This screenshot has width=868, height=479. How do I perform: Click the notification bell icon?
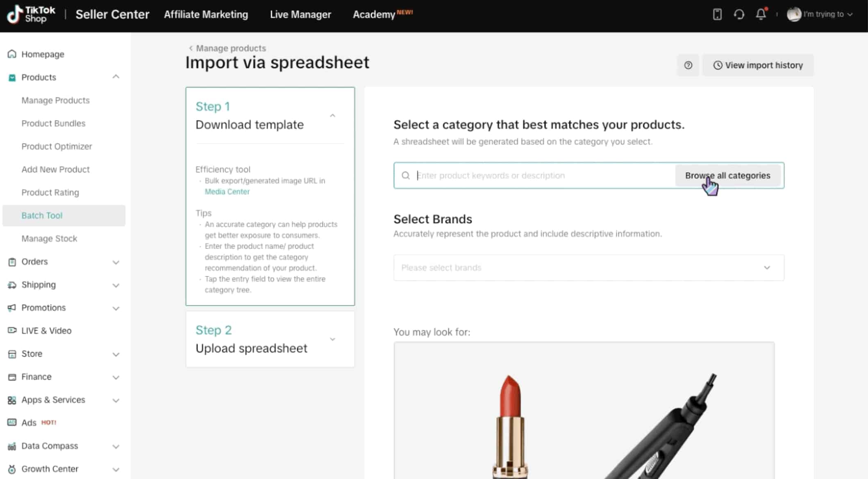coord(761,14)
